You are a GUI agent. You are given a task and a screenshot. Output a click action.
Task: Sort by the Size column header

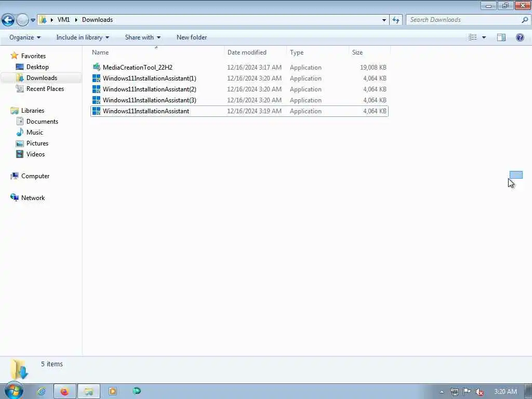click(x=369, y=52)
